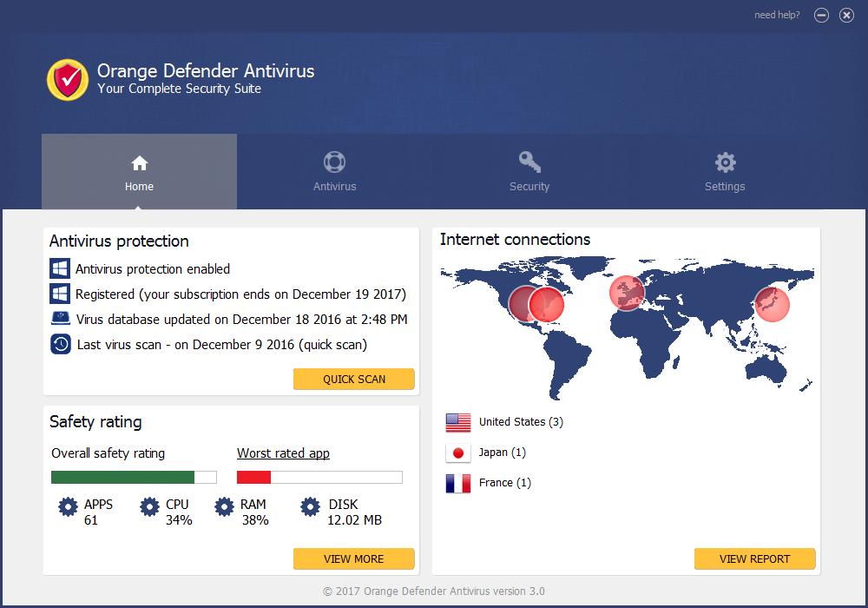Click the last virus scan clock icon
868x608 pixels.
point(59,344)
